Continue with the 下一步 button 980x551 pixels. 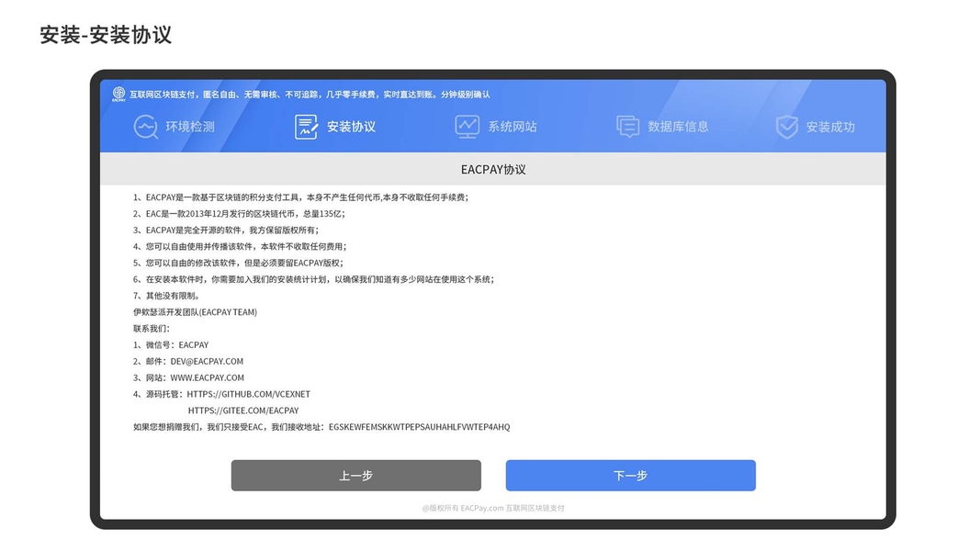[x=631, y=476]
